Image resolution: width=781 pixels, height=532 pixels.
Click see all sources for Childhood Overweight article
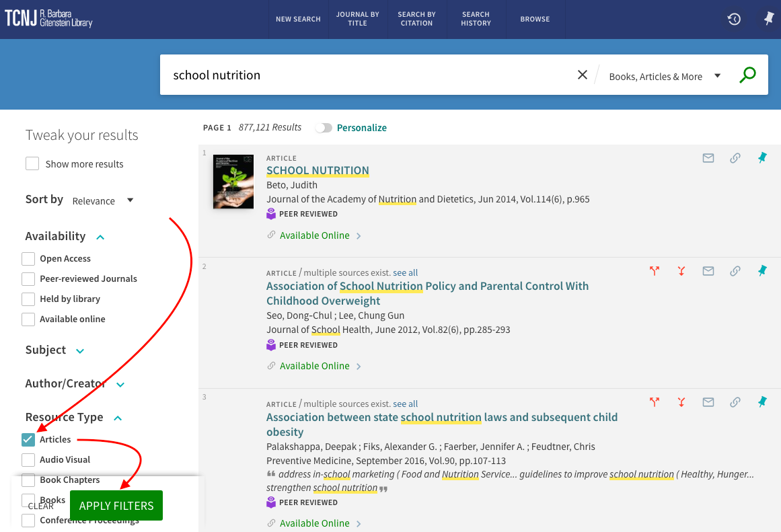tap(406, 272)
